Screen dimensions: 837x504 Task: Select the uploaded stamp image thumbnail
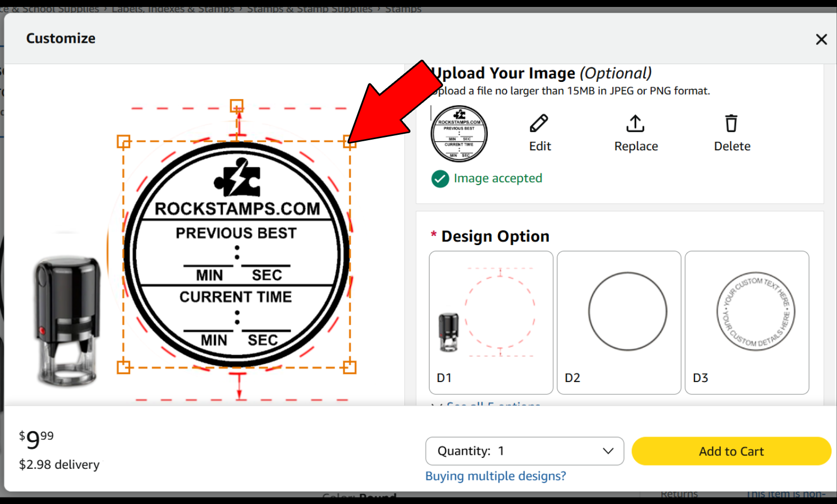(x=459, y=134)
